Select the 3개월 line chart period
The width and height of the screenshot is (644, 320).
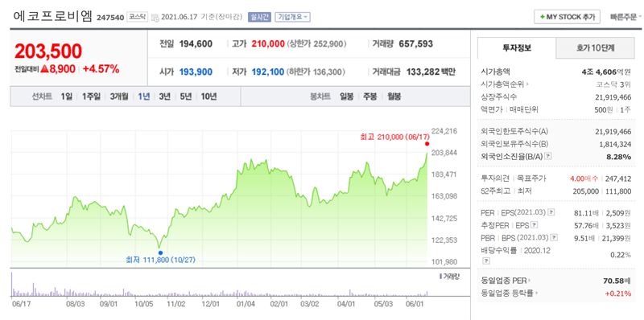coord(119,96)
